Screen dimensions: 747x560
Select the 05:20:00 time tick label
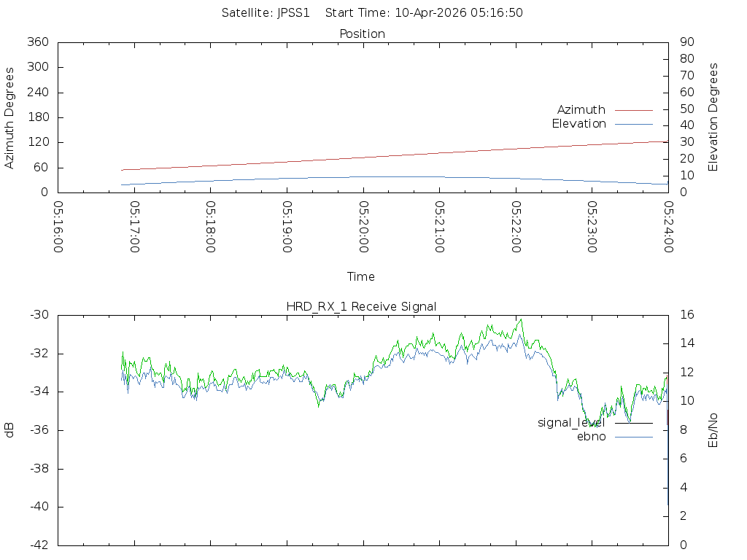coord(363,227)
